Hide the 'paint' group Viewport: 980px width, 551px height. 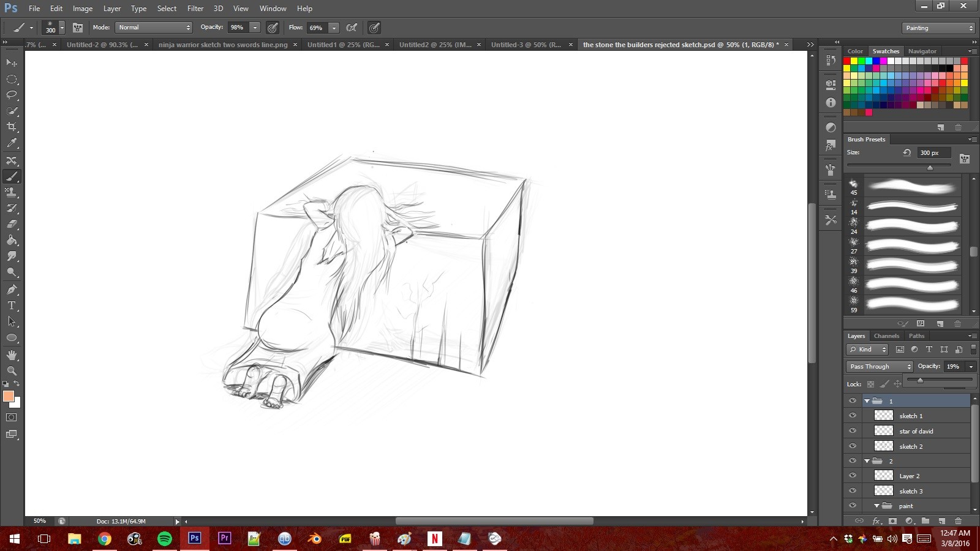point(853,506)
